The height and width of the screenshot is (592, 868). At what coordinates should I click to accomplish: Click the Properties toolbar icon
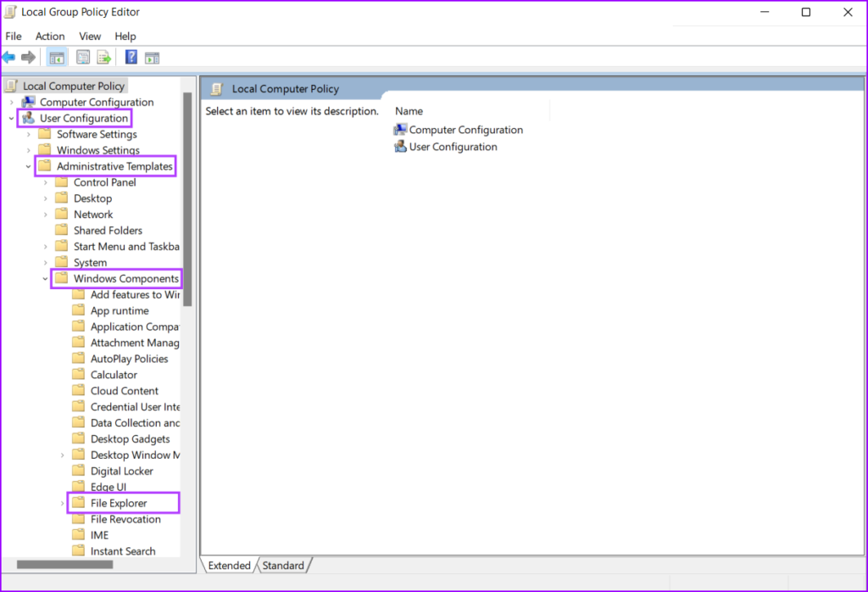(82, 57)
